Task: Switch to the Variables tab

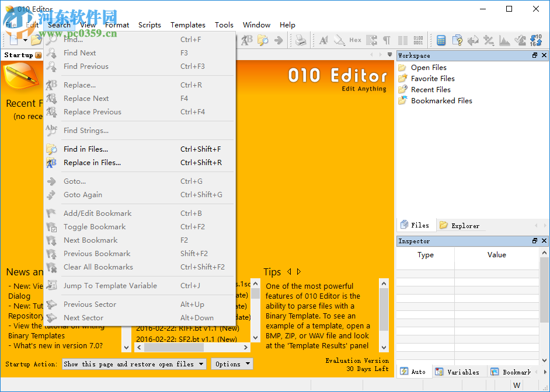Action: point(459,372)
